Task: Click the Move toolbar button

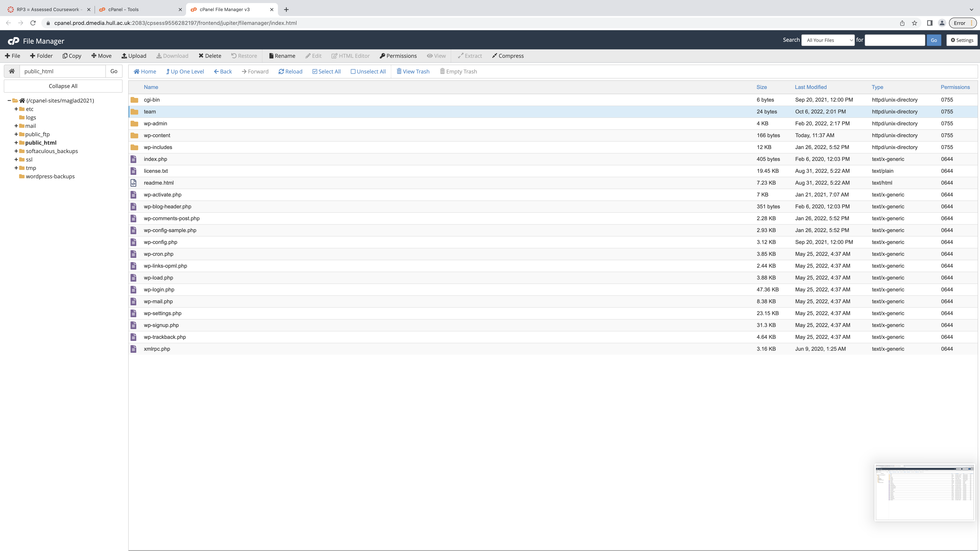Action: [x=102, y=56]
